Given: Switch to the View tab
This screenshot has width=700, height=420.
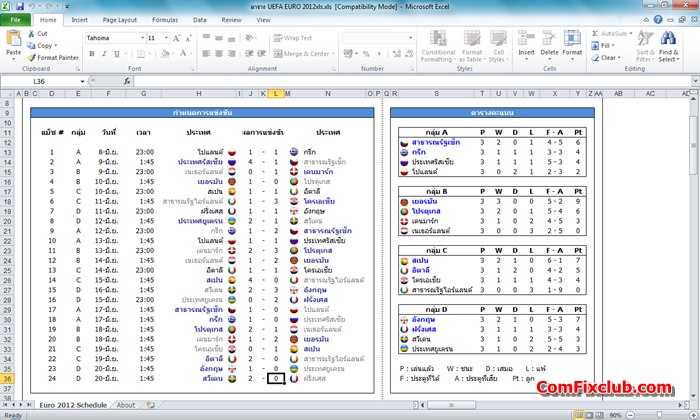Looking at the screenshot, I should coord(263,20).
